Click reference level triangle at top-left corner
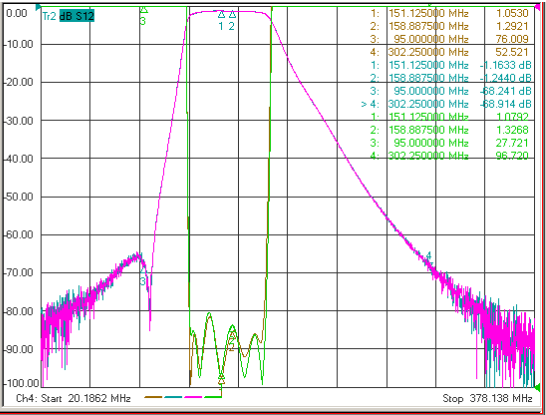This screenshot has height=415, width=546. pyautogui.click(x=39, y=7)
